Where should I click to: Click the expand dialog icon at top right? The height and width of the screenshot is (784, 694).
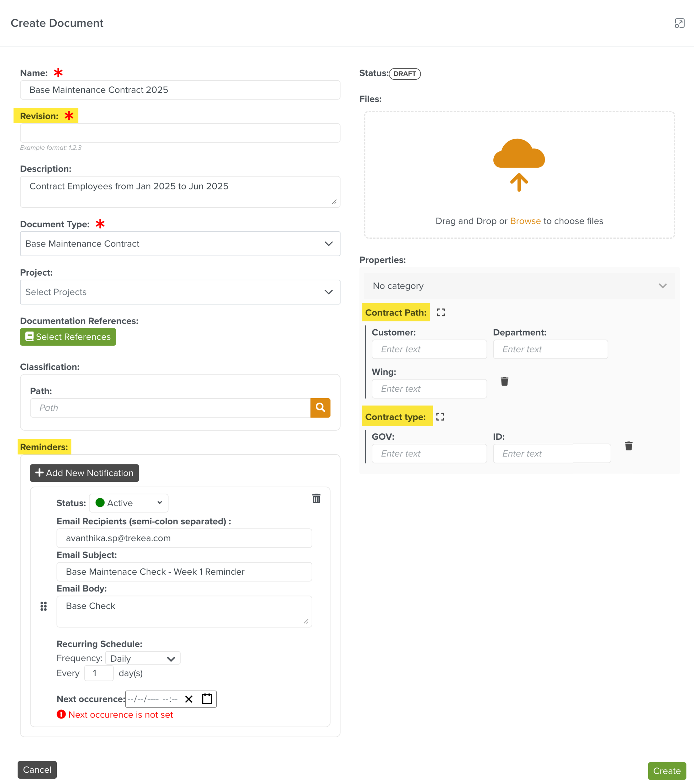680,24
